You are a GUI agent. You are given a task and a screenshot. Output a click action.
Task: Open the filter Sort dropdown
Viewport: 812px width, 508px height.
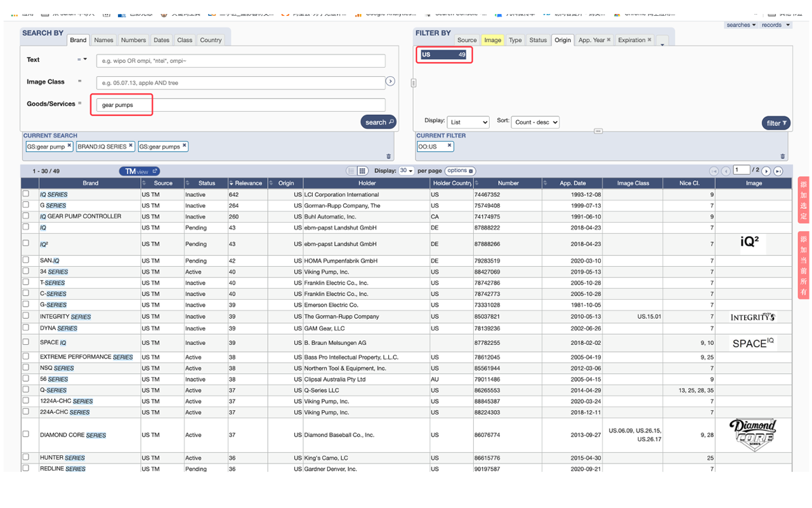tap(535, 122)
